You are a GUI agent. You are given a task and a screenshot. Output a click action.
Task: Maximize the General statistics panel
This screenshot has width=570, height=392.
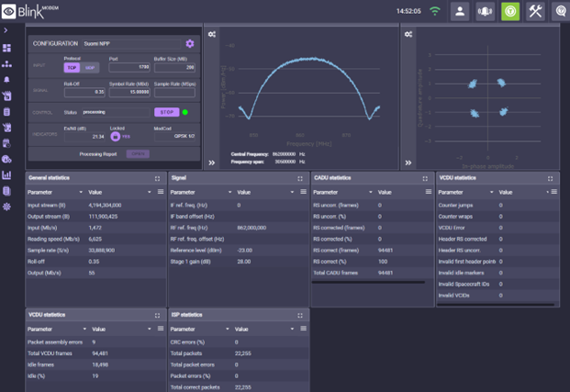[x=157, y=178]
